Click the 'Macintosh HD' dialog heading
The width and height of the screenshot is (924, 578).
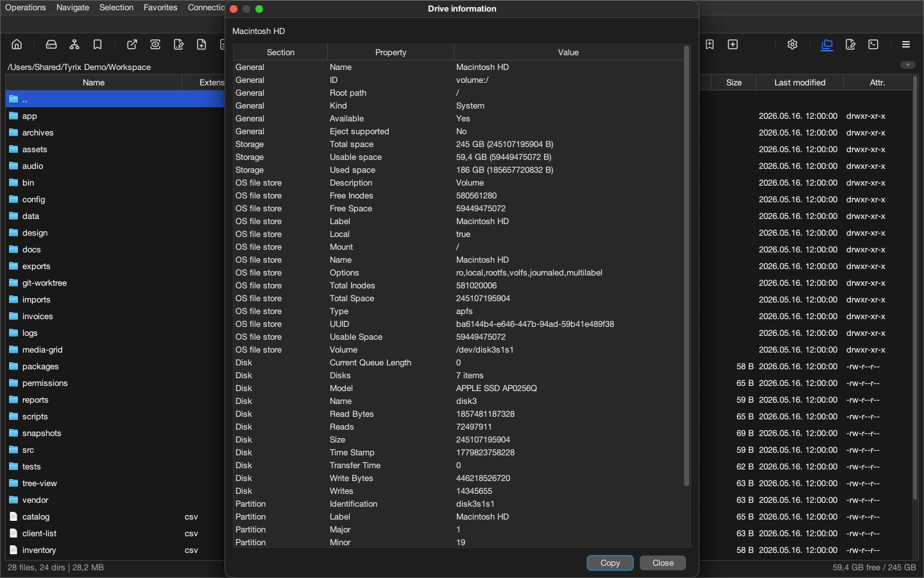(259, 31)
